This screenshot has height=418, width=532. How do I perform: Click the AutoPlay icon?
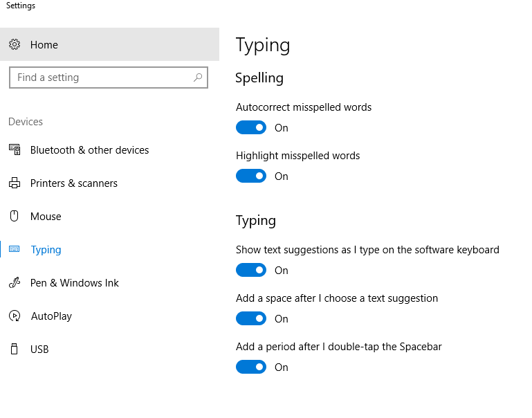(x=15, y=316)
